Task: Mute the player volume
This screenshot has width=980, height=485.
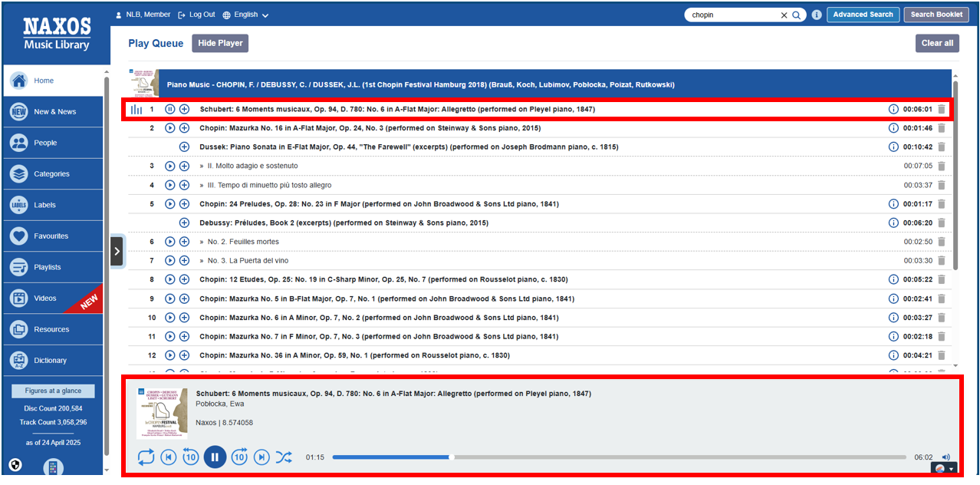Action: 945,457
